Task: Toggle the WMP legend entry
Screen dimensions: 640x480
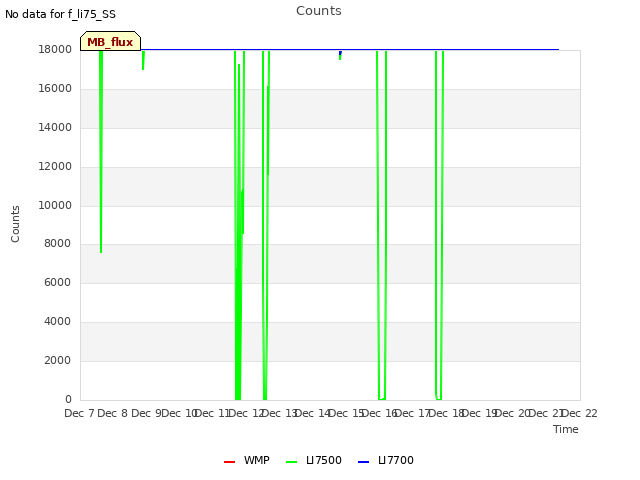Action: point(247,460)
